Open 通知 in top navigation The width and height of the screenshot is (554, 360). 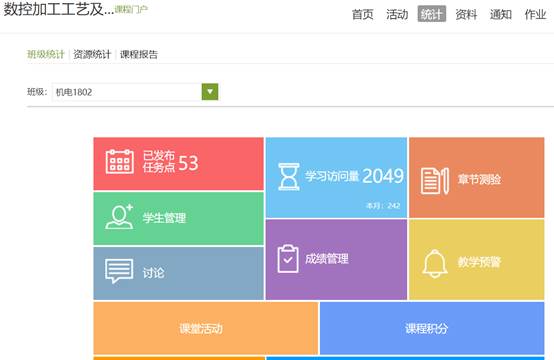click(x=501, y=14)
